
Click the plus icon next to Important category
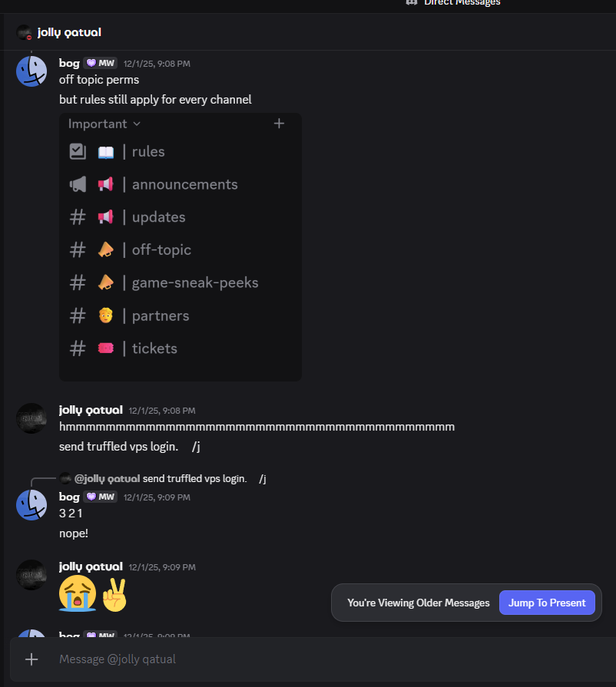point(279,124)
